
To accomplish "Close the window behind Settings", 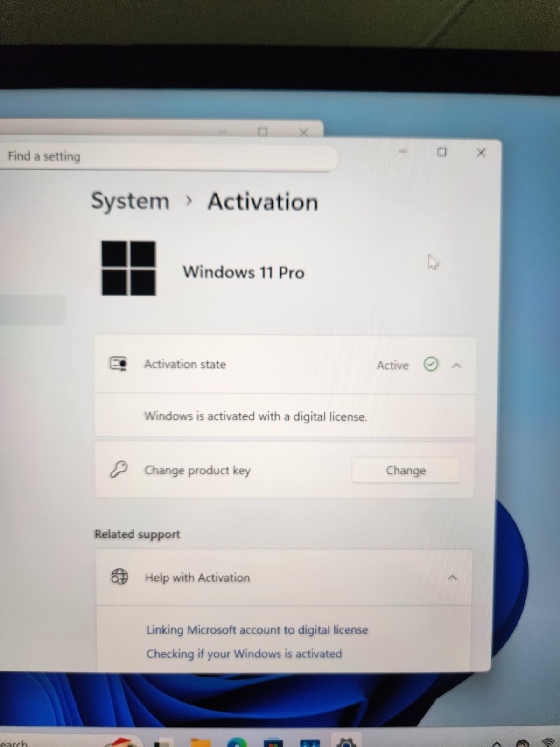I will click(303, 133).
